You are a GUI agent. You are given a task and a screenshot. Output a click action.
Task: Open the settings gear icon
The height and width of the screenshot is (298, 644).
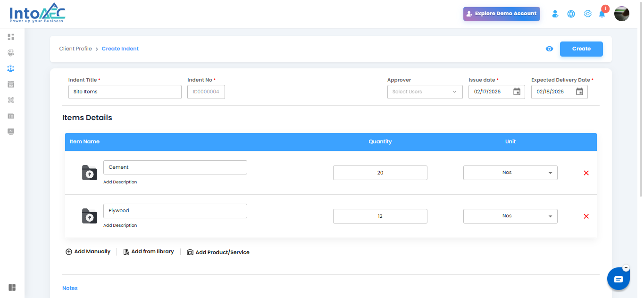[587, 14]
